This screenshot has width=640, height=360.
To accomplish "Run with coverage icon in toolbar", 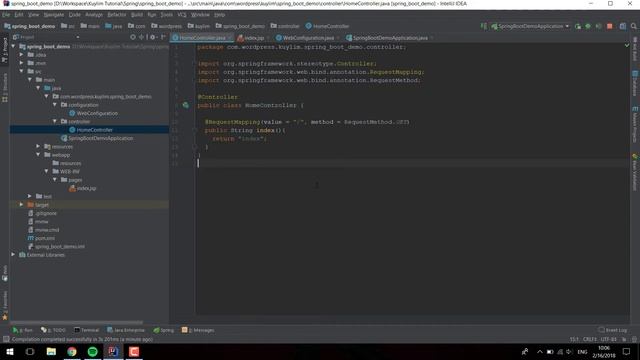I will [x=598, y=26].
